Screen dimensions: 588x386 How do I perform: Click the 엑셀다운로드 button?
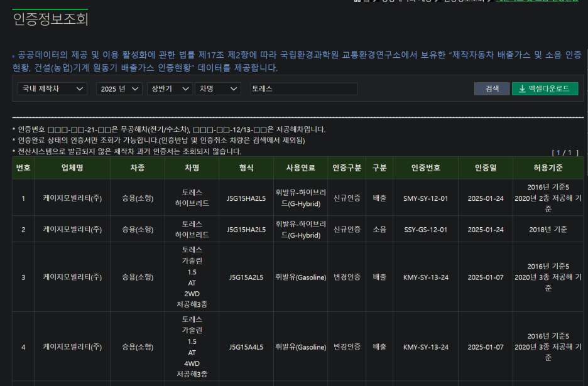[x=545, y=89]
